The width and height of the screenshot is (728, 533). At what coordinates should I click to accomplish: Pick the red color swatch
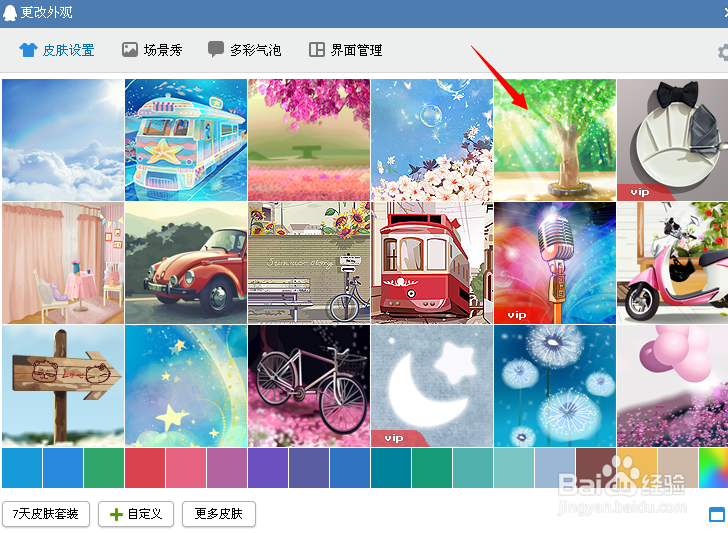pos(145,468)
